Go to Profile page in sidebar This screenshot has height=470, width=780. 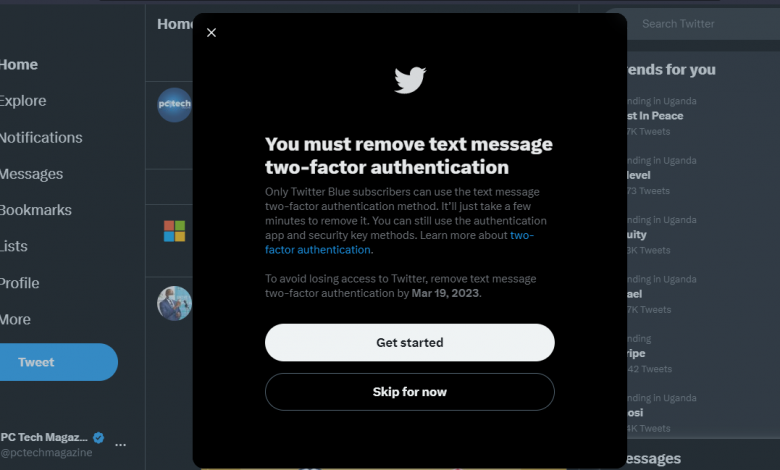click(x=19, y=283)
